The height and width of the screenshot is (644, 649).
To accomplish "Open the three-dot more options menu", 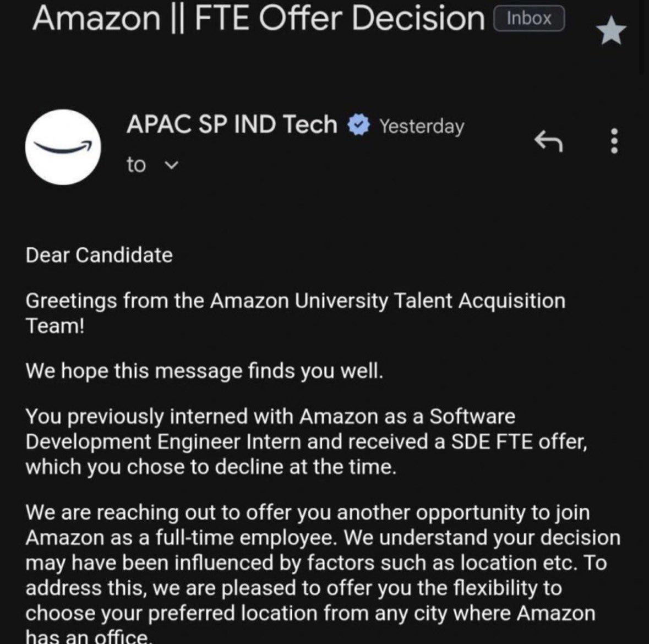I will [x=615, y=141].
